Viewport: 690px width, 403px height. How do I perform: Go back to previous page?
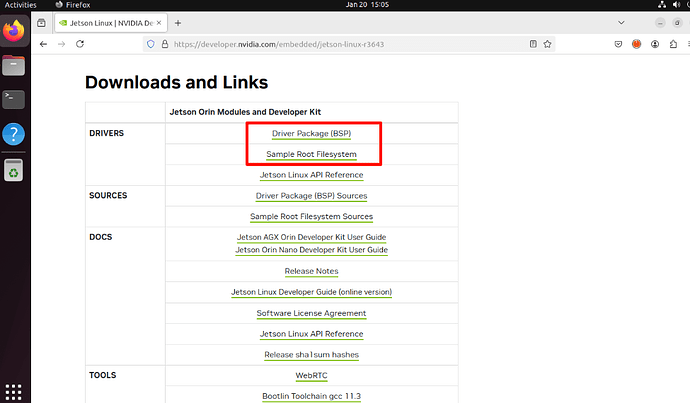(43, 44)
